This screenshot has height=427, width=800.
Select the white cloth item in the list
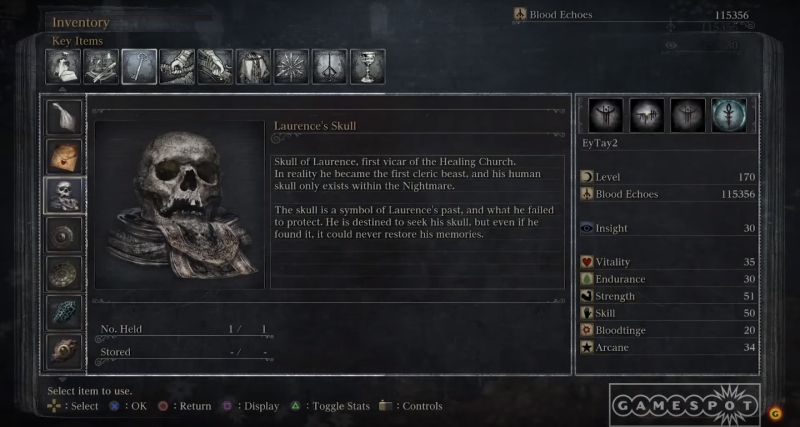click(x=64, y=117)
